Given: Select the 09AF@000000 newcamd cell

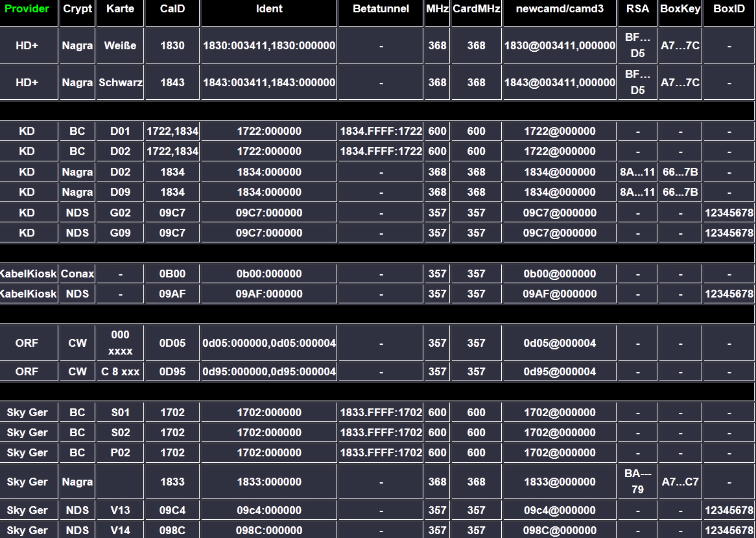Looking at the screenshot, I should point(560,294).
